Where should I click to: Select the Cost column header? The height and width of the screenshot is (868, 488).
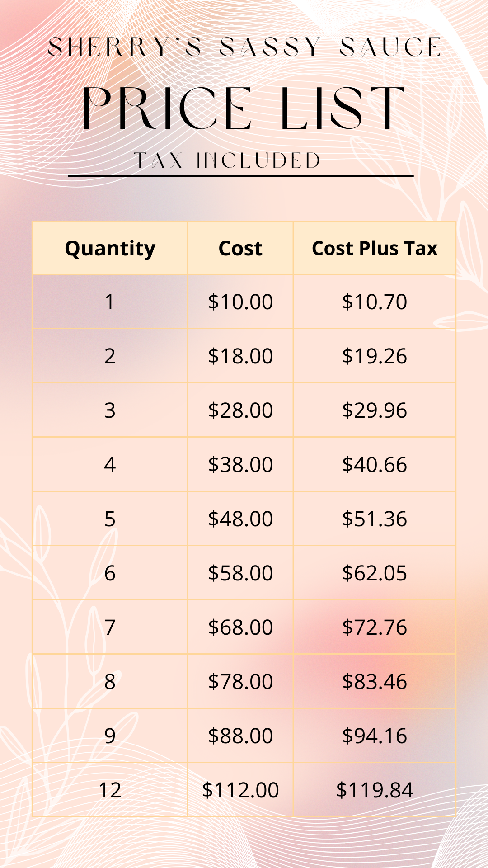pyautogui.click(x=240, y=248)
